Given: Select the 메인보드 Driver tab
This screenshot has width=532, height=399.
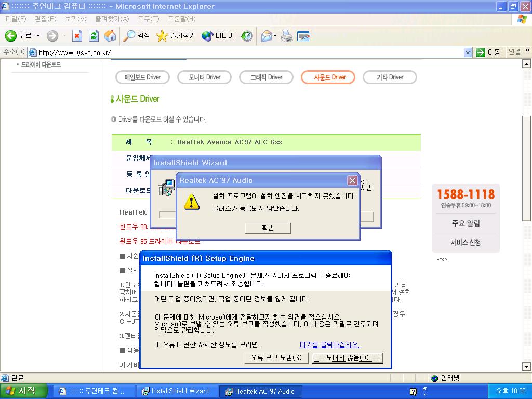Looking at the screenshot, I should [142, 77].
